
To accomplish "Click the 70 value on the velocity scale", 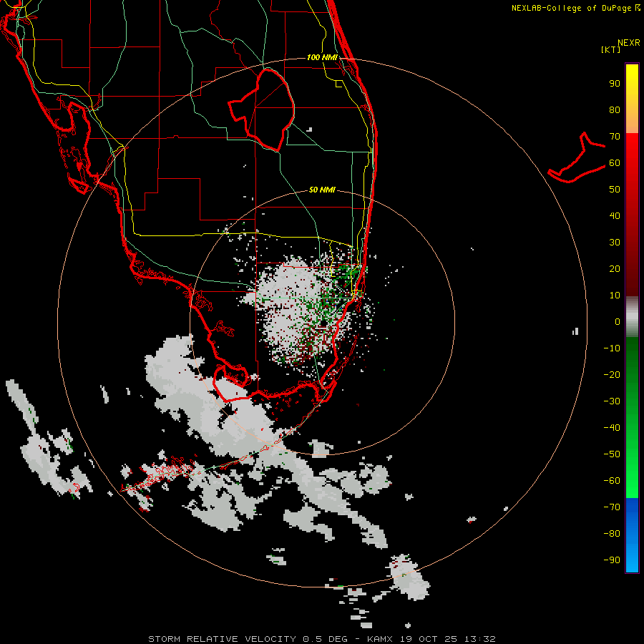I will pyautogui.click(x=615, y=137).
